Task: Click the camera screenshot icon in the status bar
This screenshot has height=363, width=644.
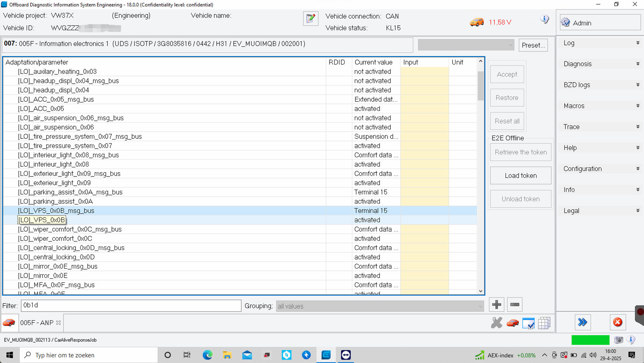Action: click(619, 340)
